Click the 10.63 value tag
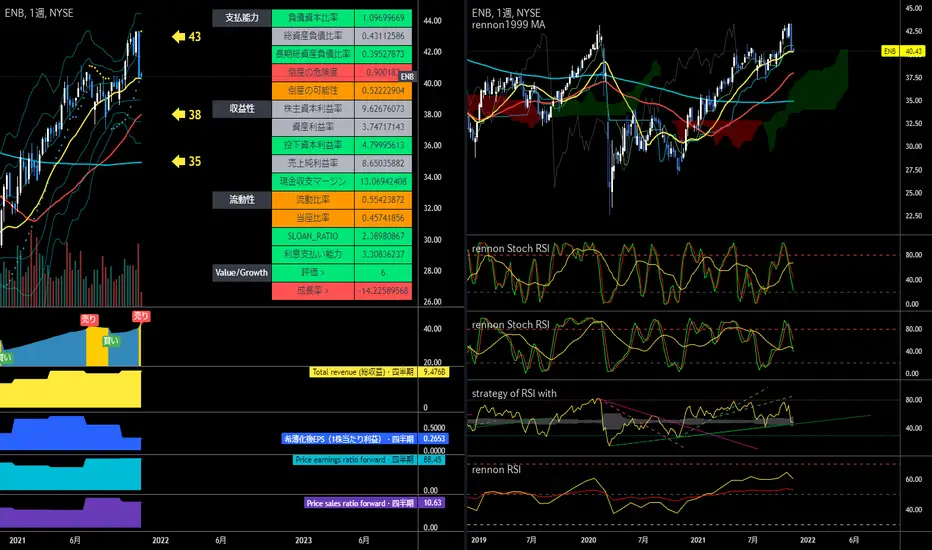This screenshot has width=932, height=550. (432, 503)
